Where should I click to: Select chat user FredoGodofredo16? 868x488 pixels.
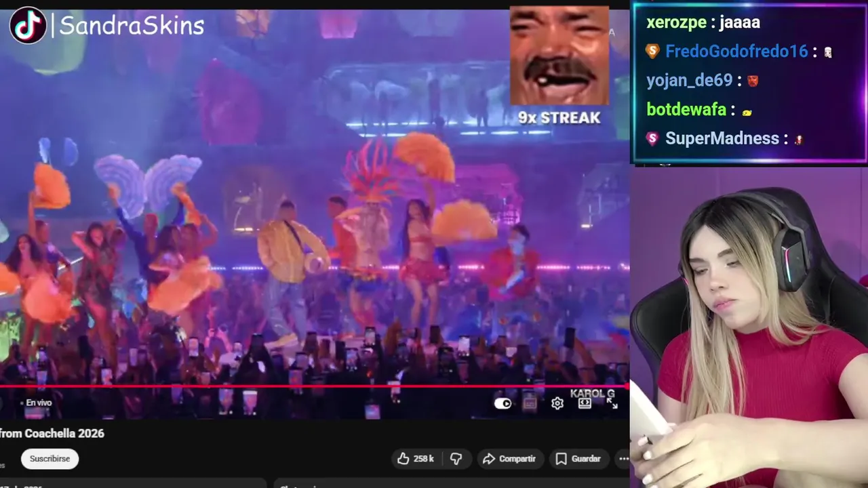click(x=736, y=52)
